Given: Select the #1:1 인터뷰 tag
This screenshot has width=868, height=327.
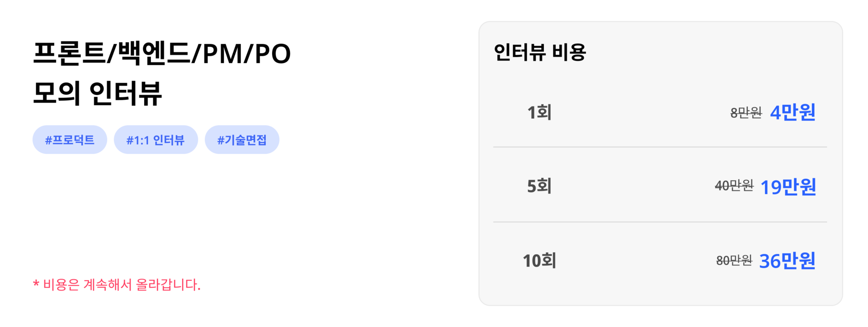Looking at the screenshot, I should (156, 140).
